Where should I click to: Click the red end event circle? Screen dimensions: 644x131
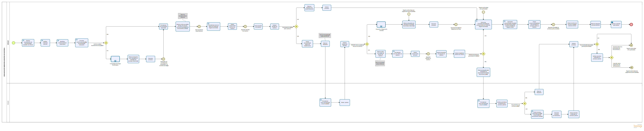pos(631,25)
